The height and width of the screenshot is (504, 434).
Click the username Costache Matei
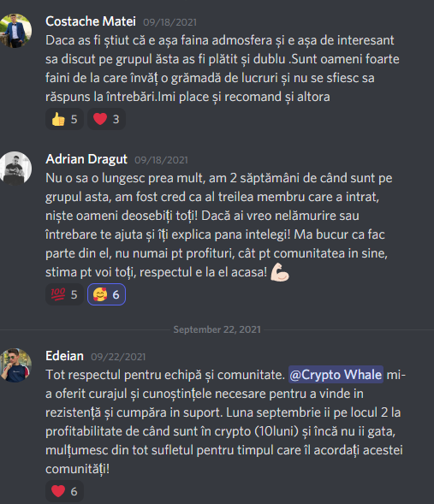click(x=91, y=21)
